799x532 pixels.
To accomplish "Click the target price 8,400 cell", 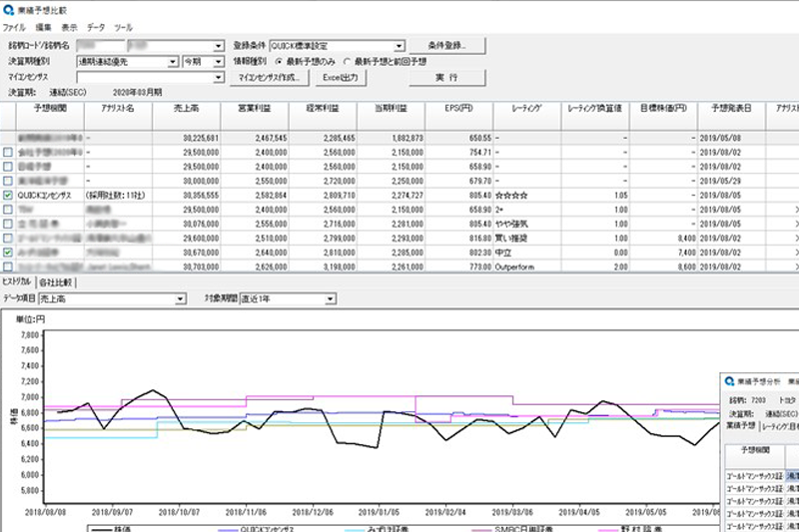I will (x=663, y=238).
